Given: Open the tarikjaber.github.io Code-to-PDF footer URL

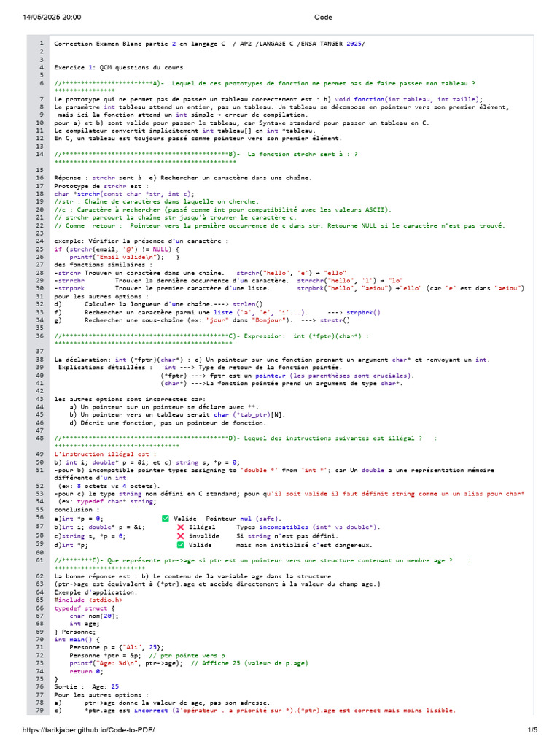Looking at the screenshot, I should pyautogui.click(x=88, y=729).
